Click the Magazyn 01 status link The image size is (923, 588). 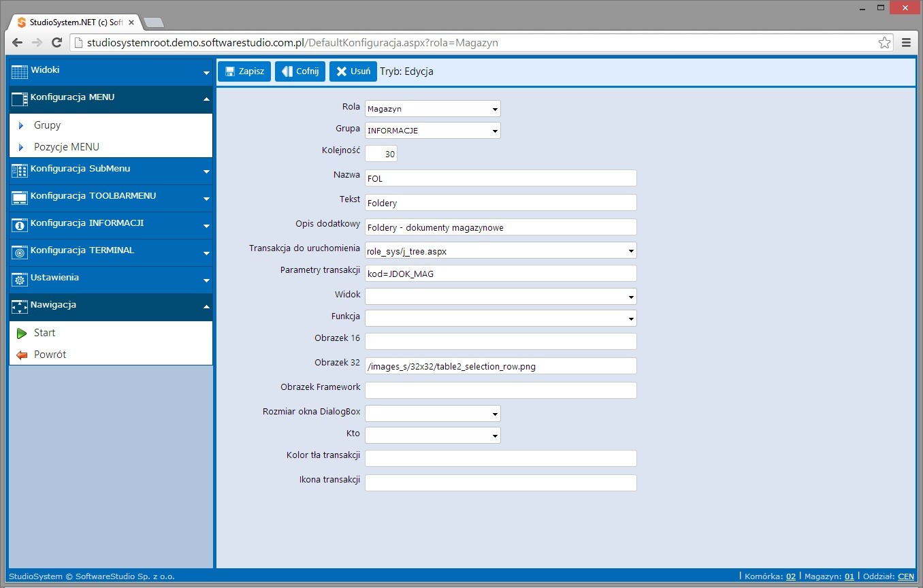[849, 576]
